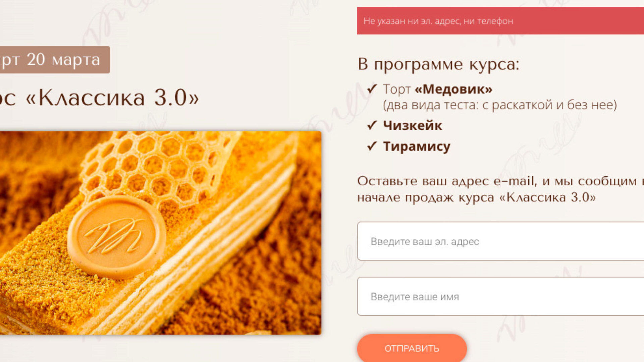Click the ОТПРАВИТЬ submit button
Screen dimensions: 644x362
pos(412,348)
